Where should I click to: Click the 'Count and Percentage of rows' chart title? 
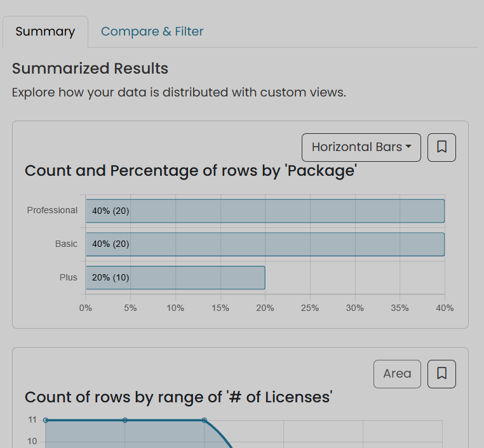191,171
